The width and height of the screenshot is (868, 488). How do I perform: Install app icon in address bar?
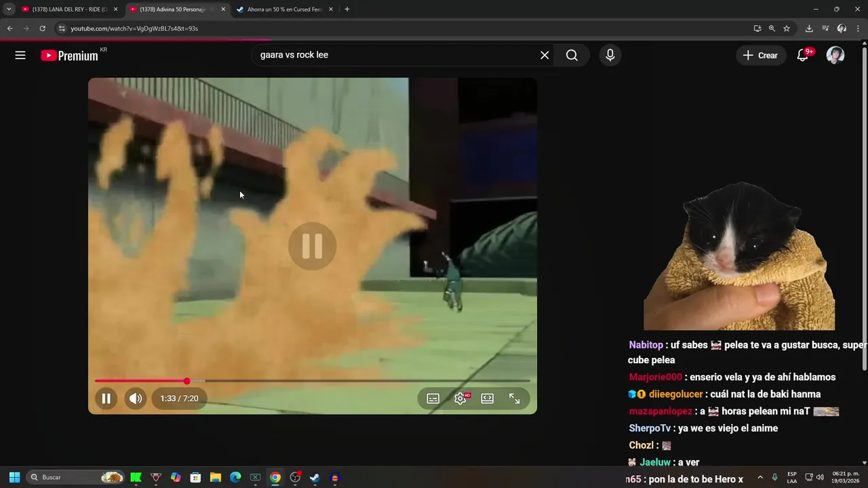pos(757,28)
